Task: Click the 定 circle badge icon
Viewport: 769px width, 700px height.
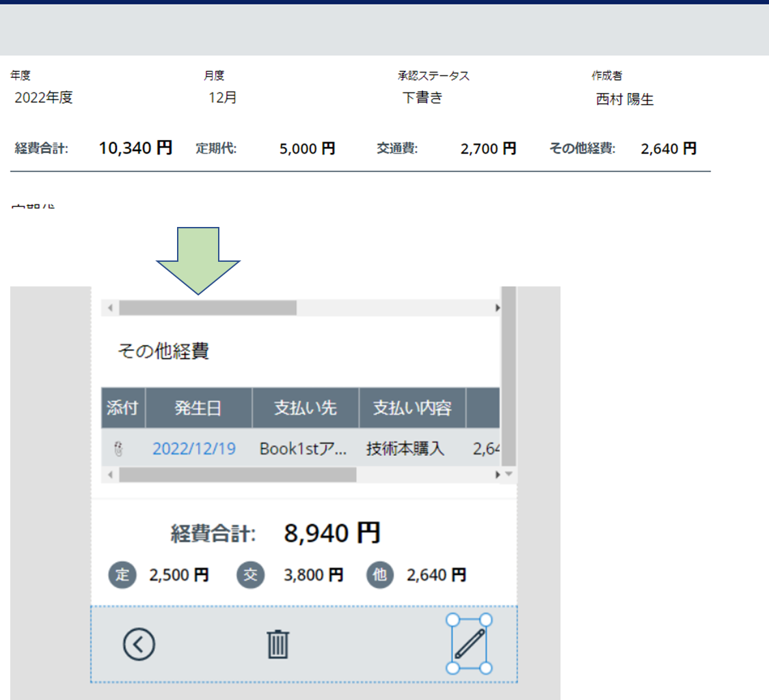Action: [122, 574]
